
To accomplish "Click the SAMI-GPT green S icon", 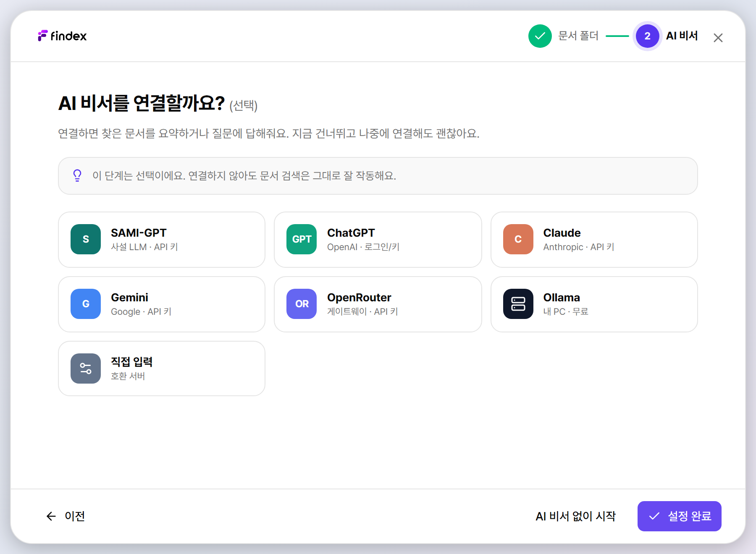I will click(x=86, y=239).
